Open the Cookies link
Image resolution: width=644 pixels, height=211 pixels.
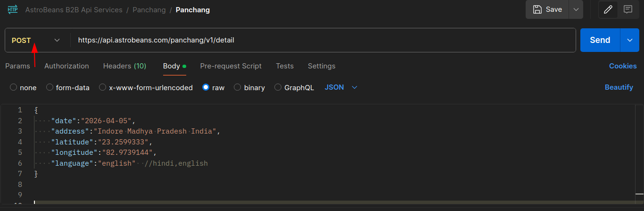[622, 66]
